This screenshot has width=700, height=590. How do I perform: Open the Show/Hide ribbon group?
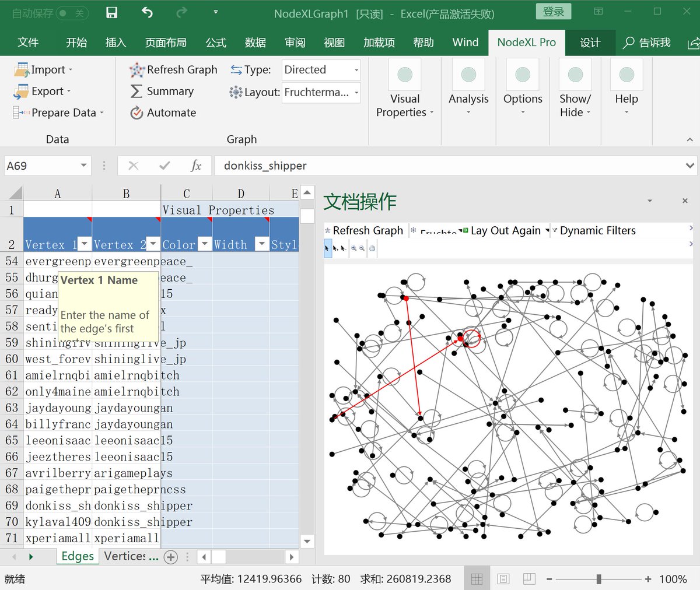(575, 89)
